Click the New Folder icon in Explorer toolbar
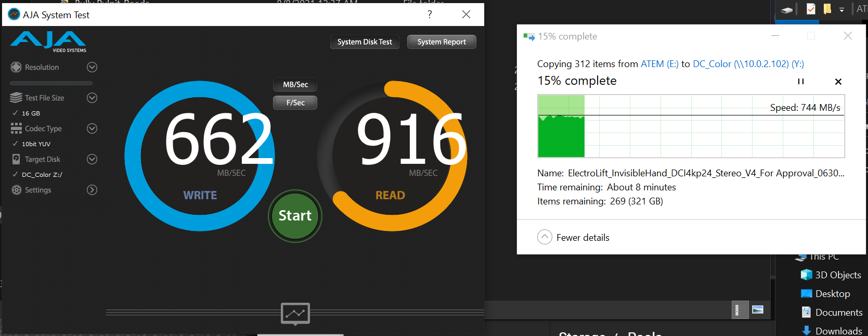Screen dimensions: 868x336 coord(827,9)
